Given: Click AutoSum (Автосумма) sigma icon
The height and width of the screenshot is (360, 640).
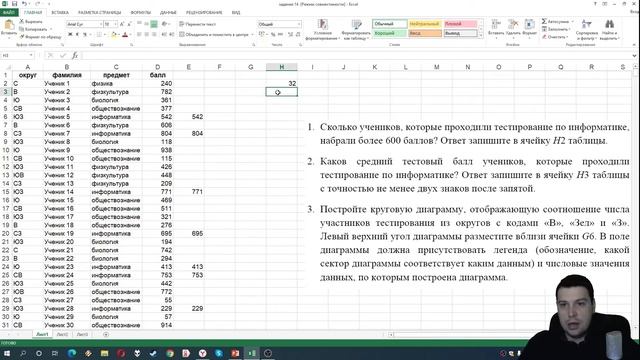Looking at the screenshot, I should [x=544, y=21].
